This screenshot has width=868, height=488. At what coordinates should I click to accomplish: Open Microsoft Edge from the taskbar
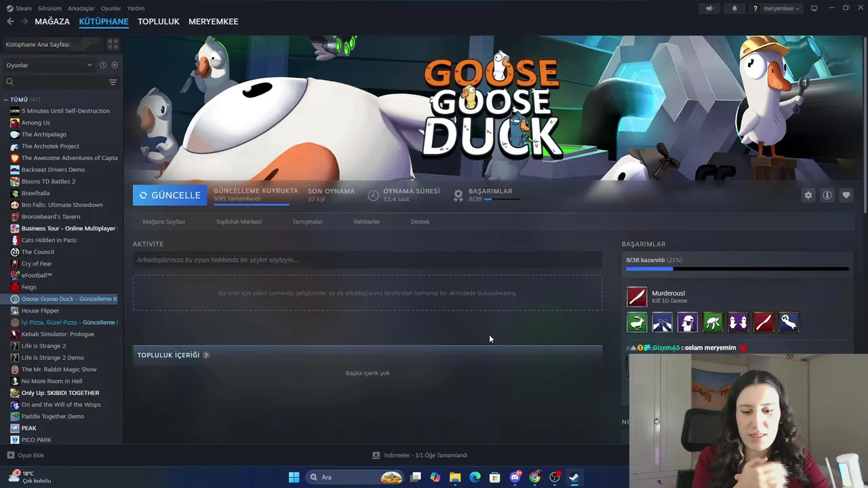click(475, 477)
